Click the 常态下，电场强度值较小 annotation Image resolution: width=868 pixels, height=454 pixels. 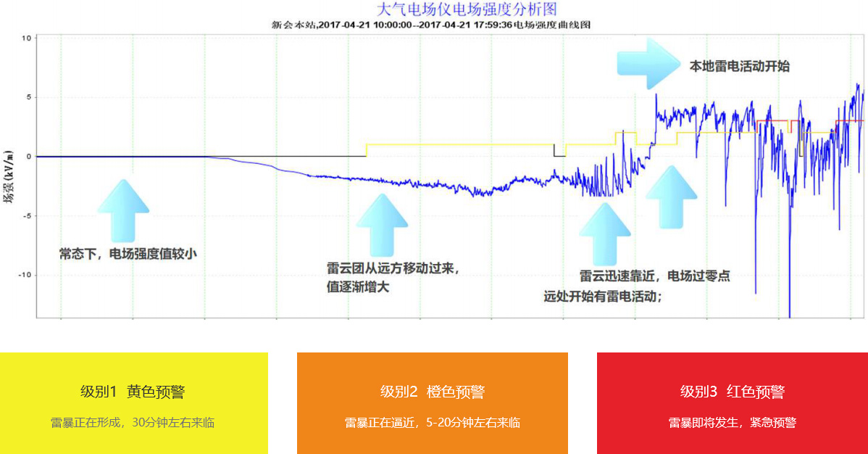point(128,255)
